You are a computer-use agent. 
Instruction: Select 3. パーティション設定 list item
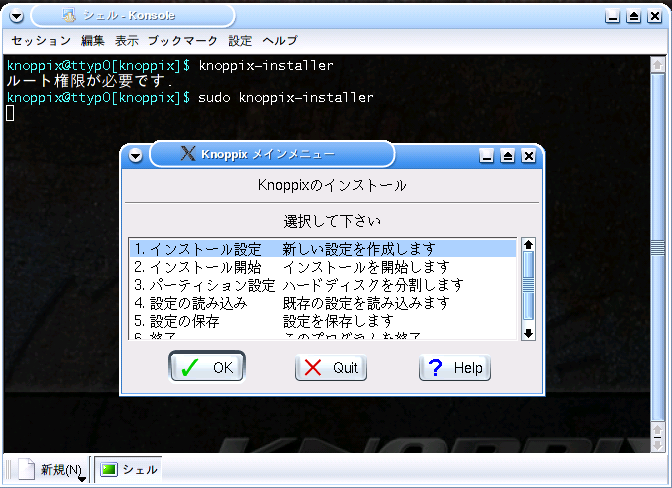[323, 285]
